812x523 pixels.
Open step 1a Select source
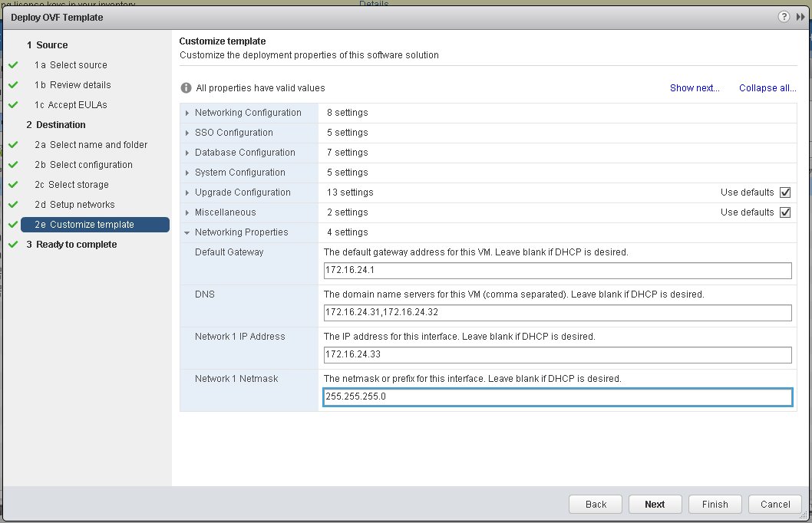click(78, 65)
